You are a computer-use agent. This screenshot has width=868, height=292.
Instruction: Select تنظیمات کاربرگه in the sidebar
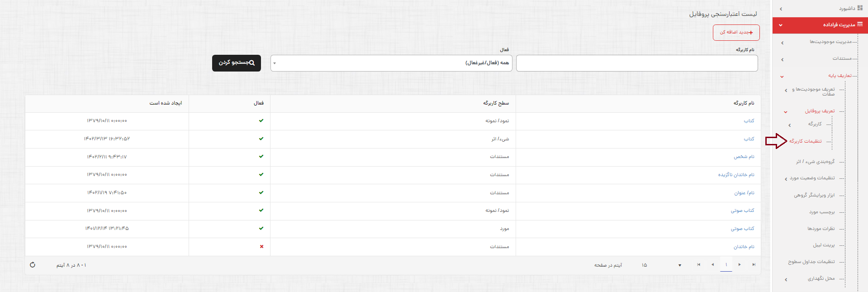[806, 141]
